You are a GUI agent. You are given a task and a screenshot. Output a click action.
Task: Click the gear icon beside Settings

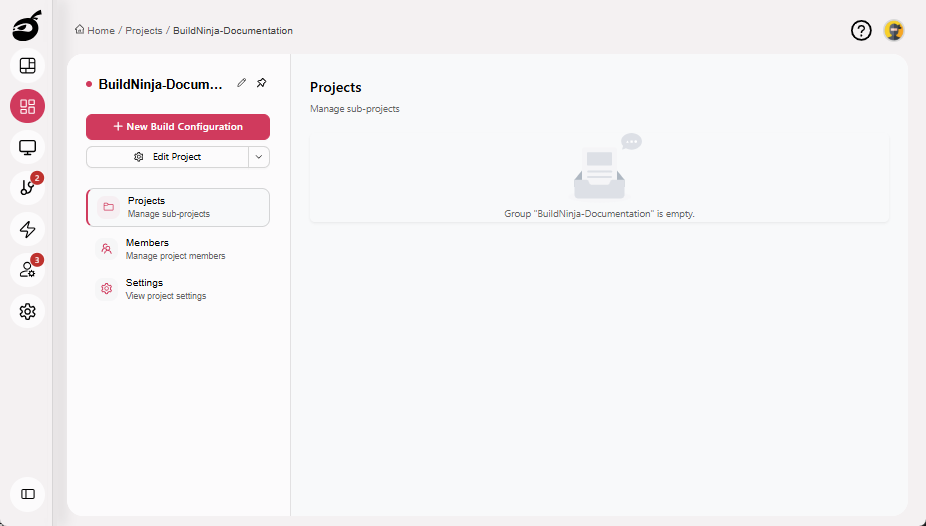[x=106, y=289]
